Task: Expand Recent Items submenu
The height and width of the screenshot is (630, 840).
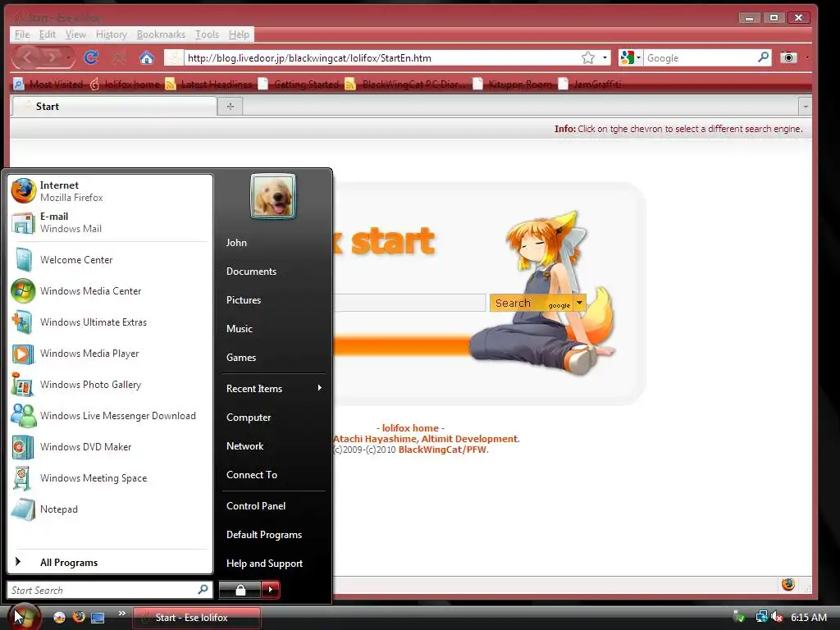Action: 273,388
